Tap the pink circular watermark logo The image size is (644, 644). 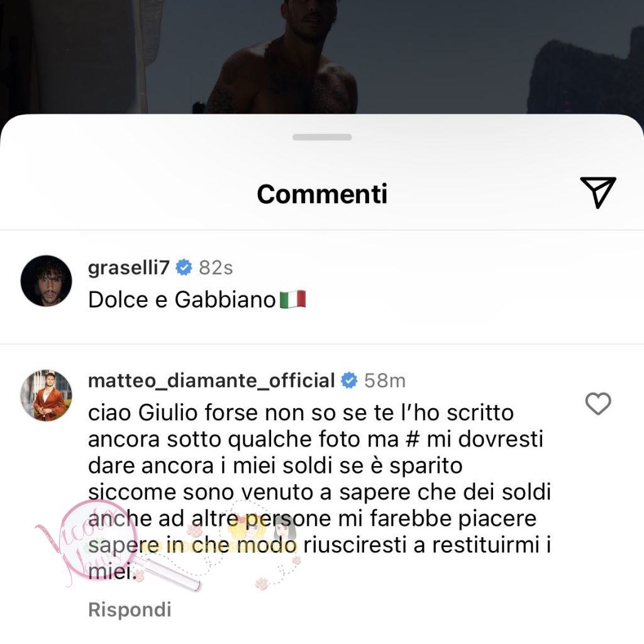(96, 542)
